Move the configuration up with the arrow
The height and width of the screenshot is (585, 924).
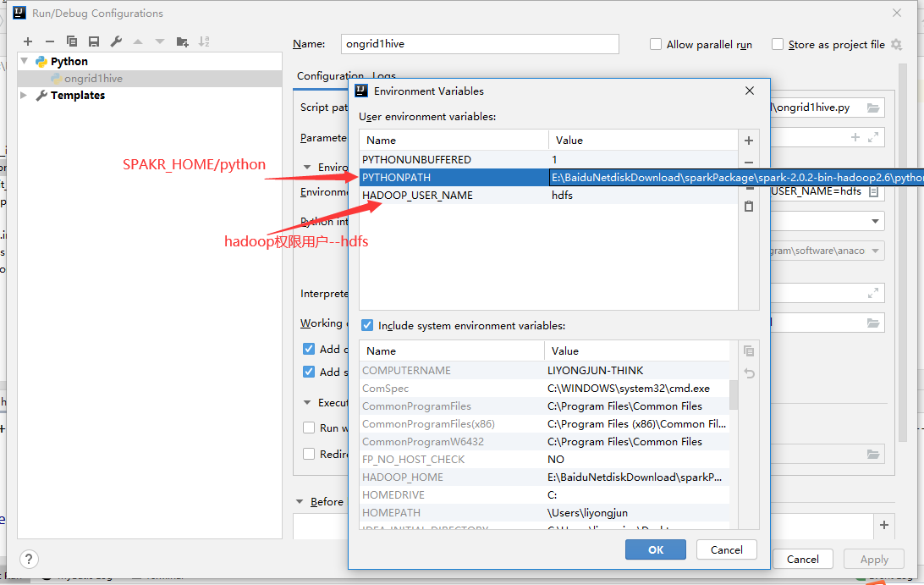(138, 41)
